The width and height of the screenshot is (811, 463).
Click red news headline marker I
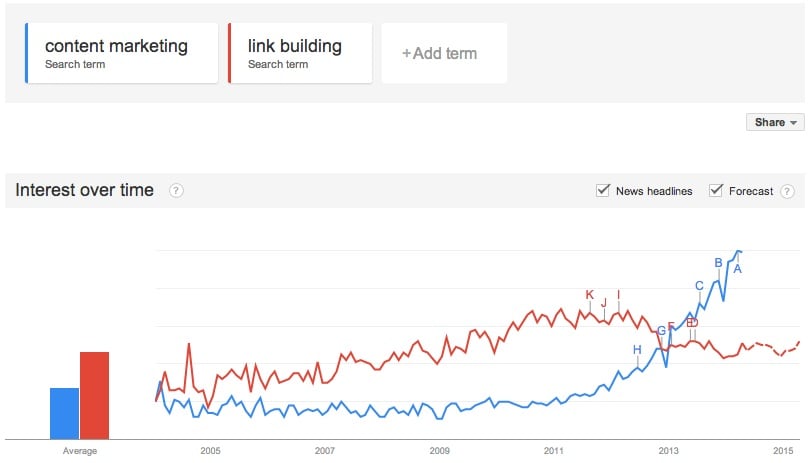click(619, 294)
